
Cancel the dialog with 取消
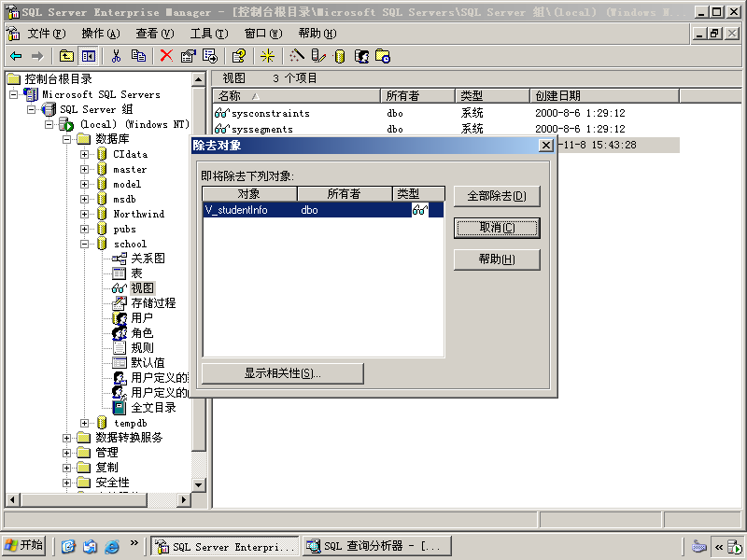point(497,228)
